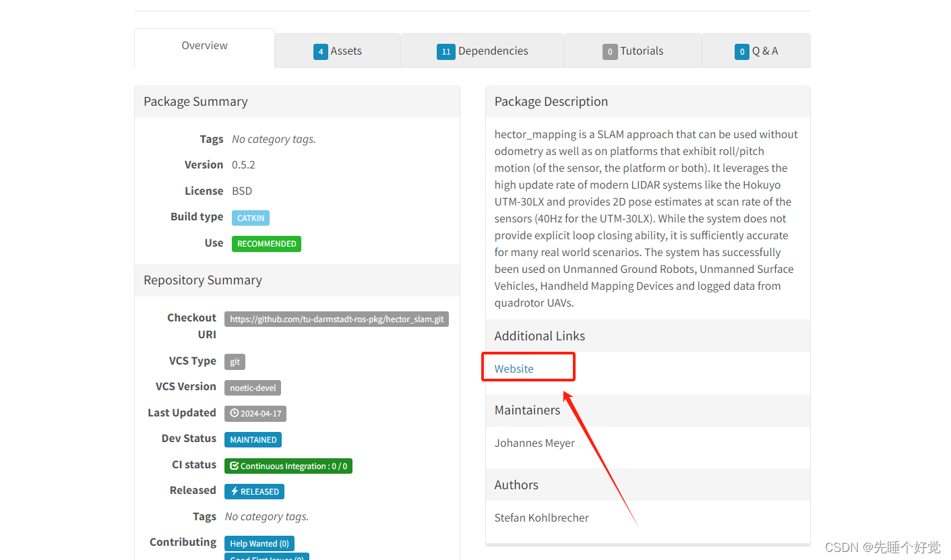Click the noetic-devel version badge
The width and height of the screenshot is (951, 560).
pos(253,387)
